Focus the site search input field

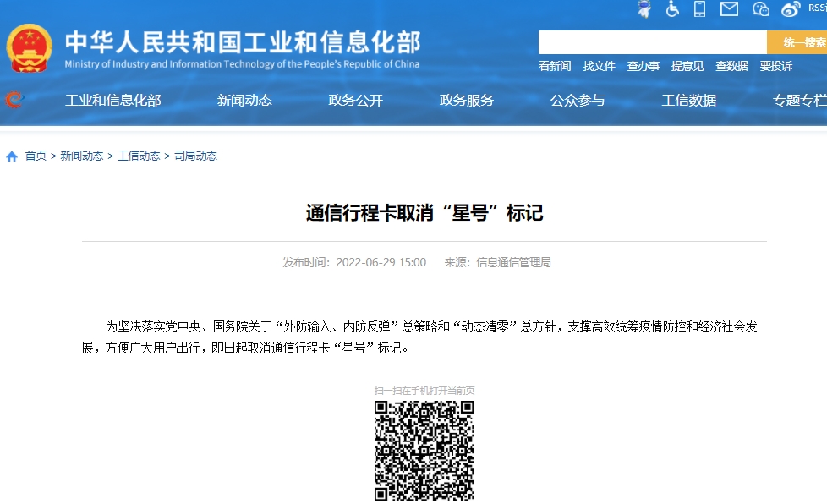click(653, 42)
